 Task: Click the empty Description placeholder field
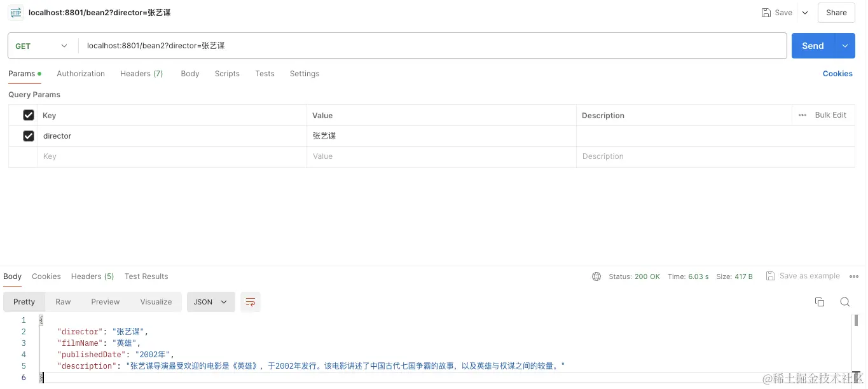715,156
